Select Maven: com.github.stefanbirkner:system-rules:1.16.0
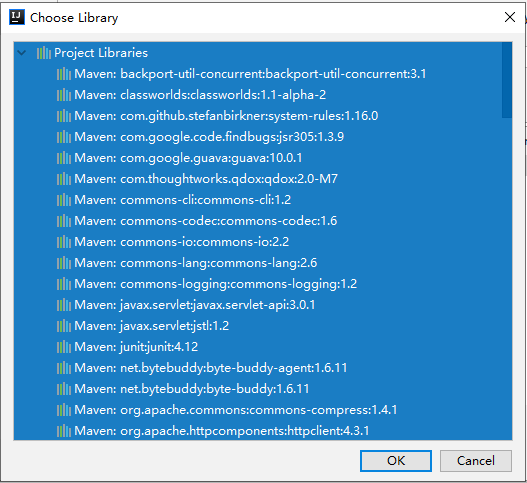Screen dimensions: 527x483 tap(226, 116)
